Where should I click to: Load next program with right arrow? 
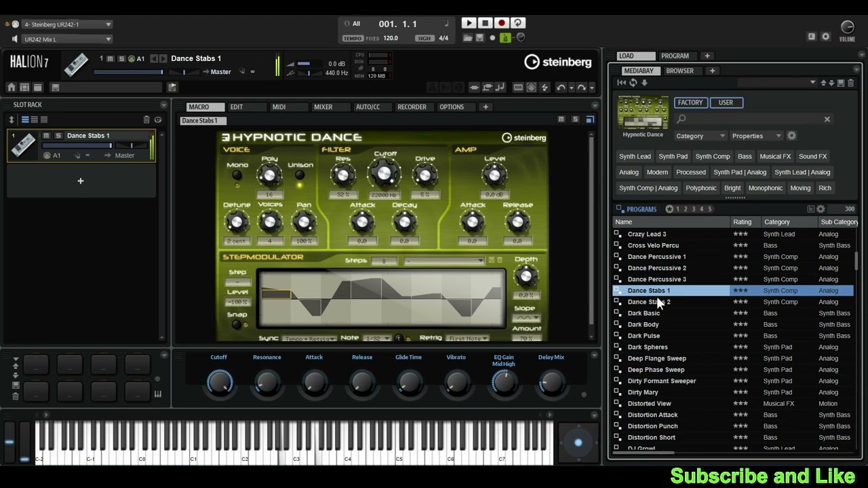(163, 58)
